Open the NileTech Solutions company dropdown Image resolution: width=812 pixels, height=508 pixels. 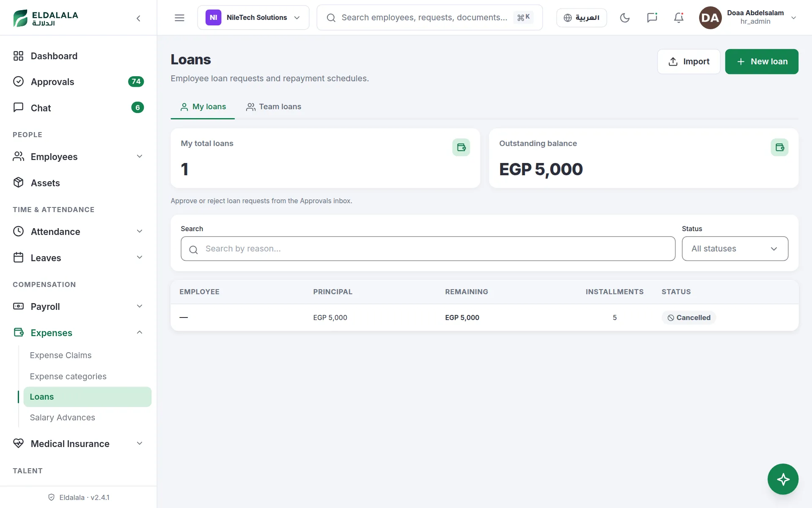point(253,18)
